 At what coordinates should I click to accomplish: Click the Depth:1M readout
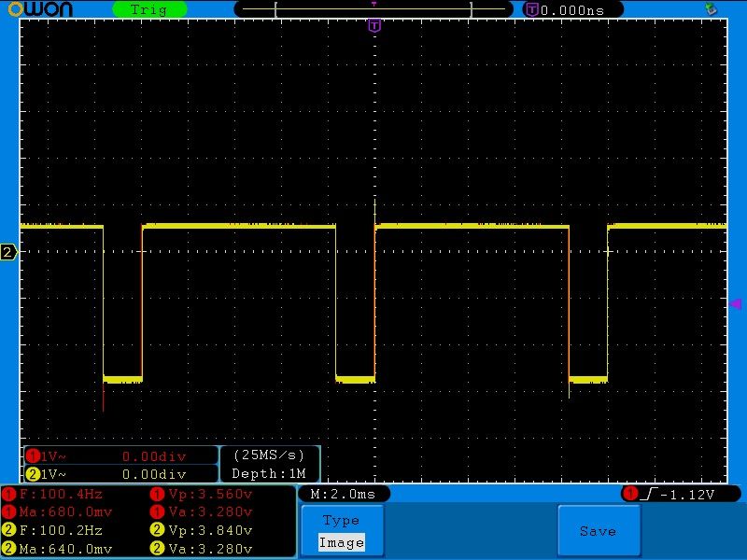tap(269, 473)
